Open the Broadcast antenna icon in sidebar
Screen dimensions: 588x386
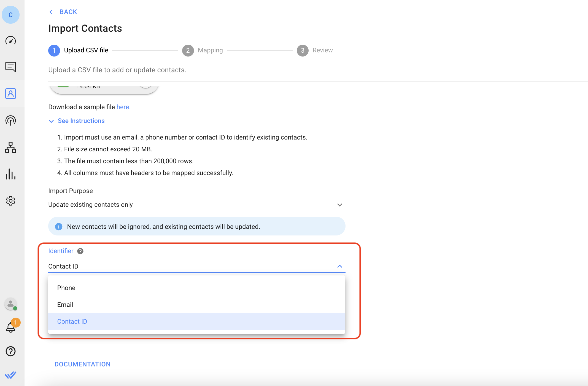[10, 120]
